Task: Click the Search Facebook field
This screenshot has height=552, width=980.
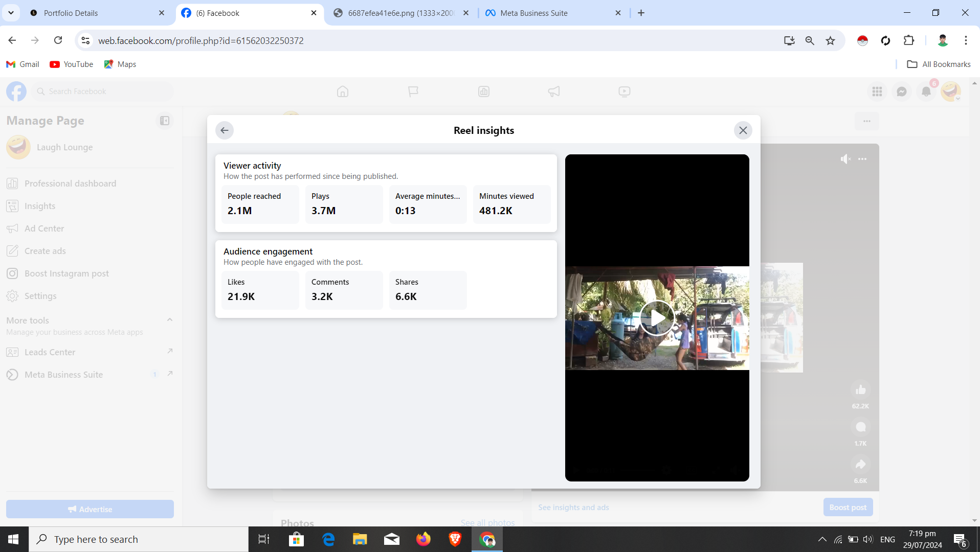Action: [102, 91]
